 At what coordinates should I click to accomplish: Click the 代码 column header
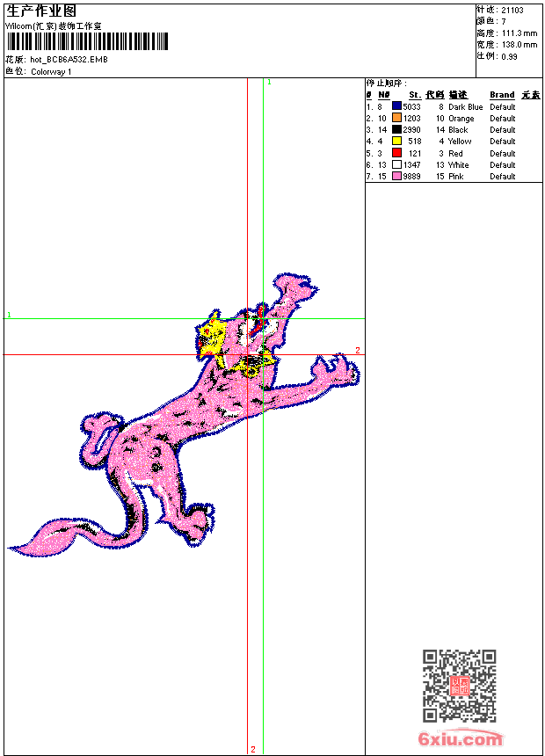pos(434,95)
